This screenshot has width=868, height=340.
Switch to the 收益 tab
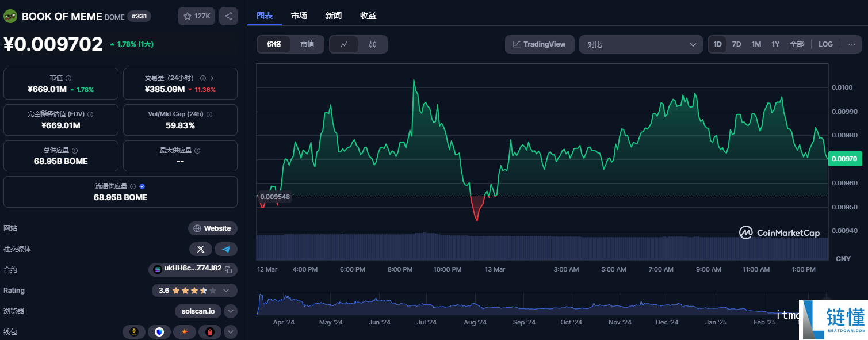[x=368, y=16]
